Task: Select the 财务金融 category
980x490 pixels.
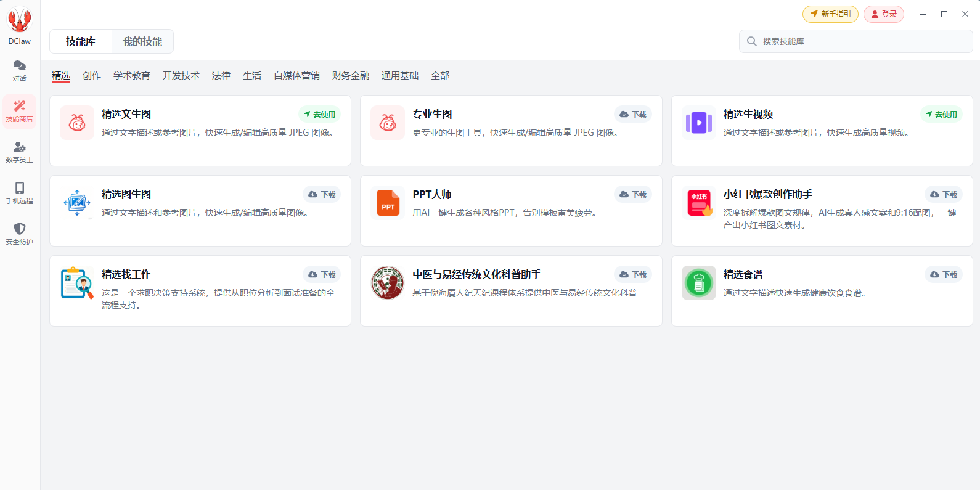Action: pyautogui.click(x=351, y=75)
